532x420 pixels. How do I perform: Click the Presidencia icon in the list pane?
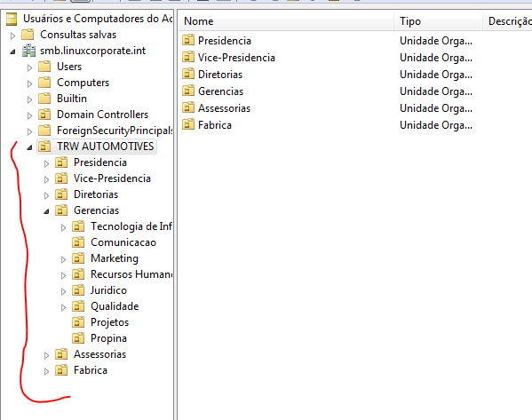pyautogui.click(x=188, y=40)
